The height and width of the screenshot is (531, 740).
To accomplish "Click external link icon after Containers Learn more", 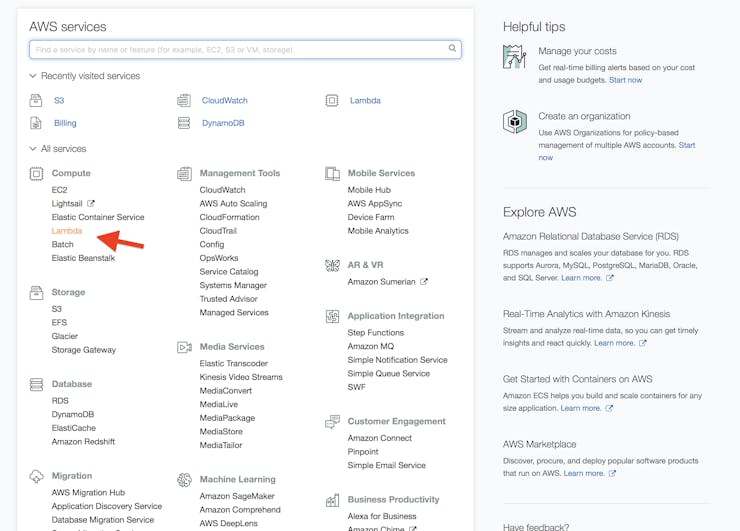I will (609, 408).
